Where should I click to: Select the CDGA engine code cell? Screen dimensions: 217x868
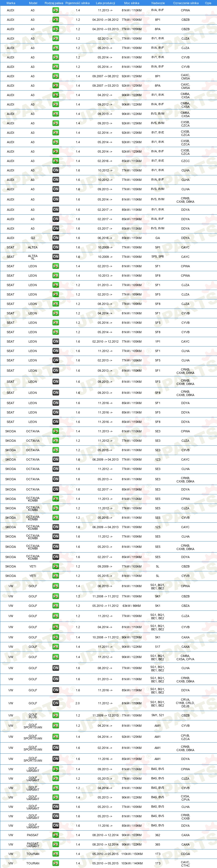point(185,854)
